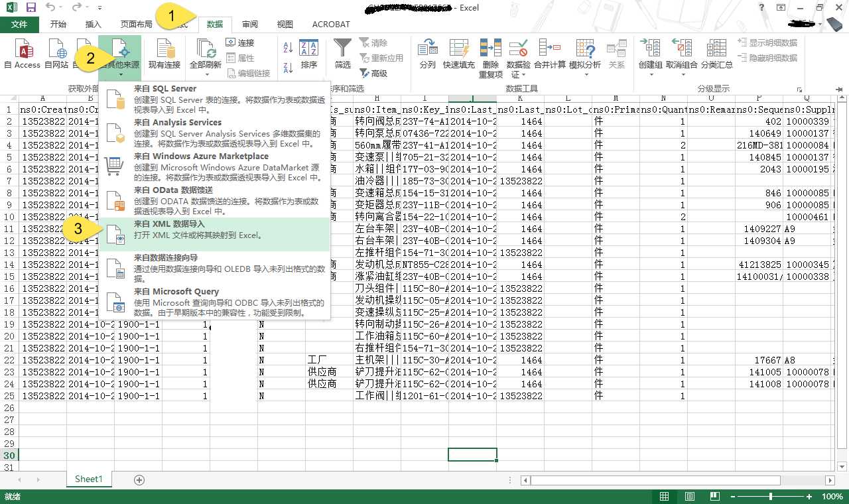Switch to the 审阅 review tab
849x504 pixels.
(250, 25)
